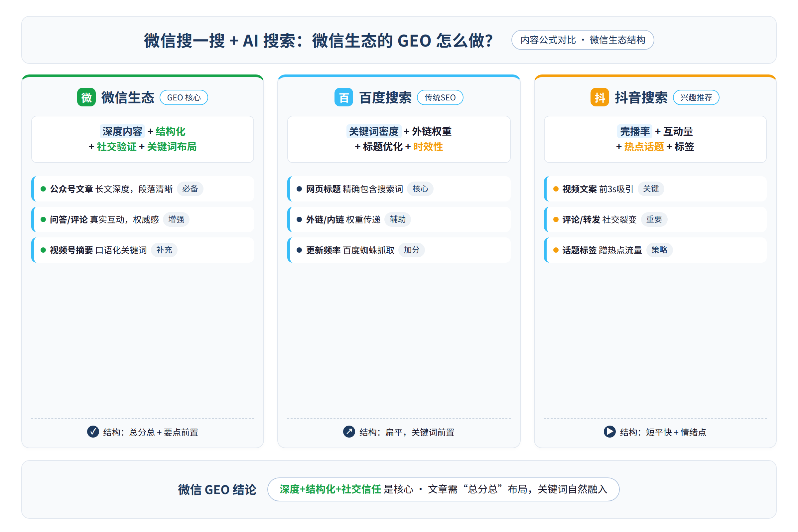Select the GEO 核心 badge
The image size is (798, 532).
coord(184,97)
